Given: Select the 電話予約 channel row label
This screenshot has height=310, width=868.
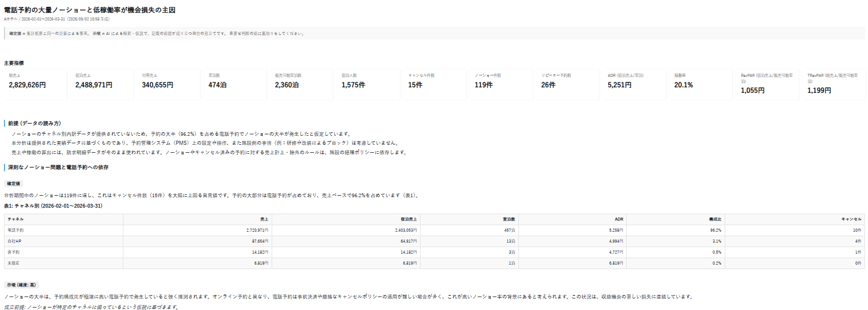Looking at the screenshot, I should pos(15,230).
